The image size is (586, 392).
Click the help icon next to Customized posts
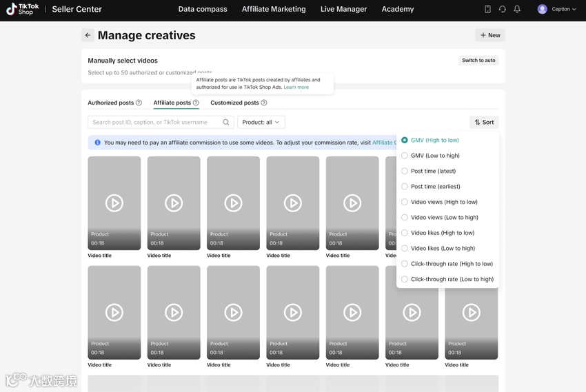(264, 103)
